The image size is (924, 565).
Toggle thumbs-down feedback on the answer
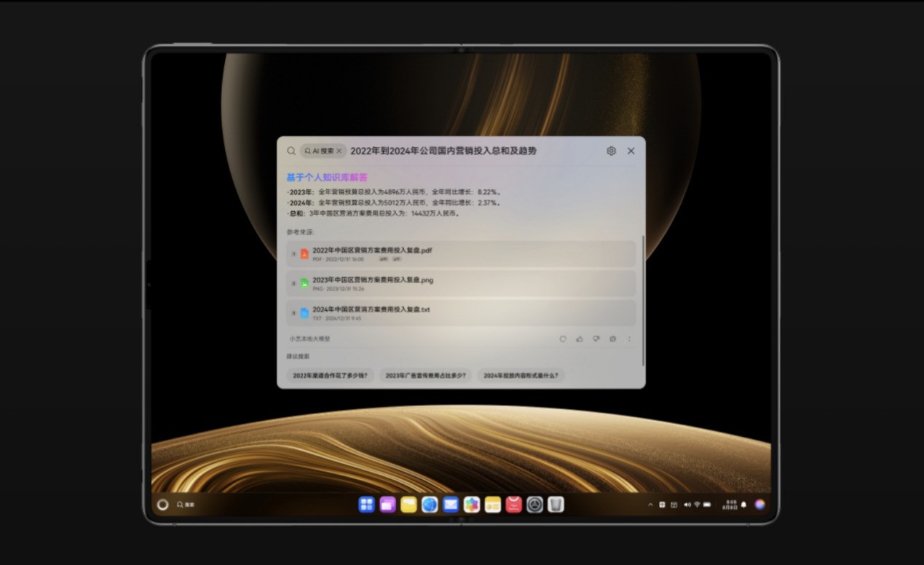coord(596,339)
